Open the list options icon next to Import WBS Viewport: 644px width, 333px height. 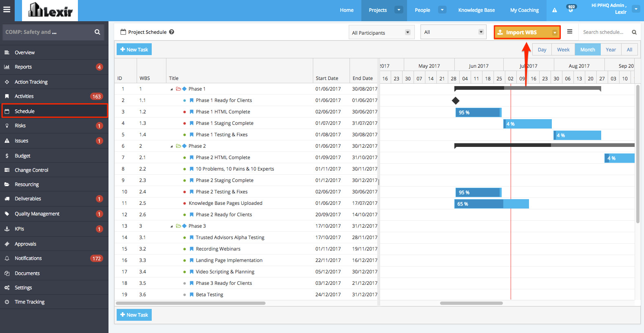click(570, 32)
